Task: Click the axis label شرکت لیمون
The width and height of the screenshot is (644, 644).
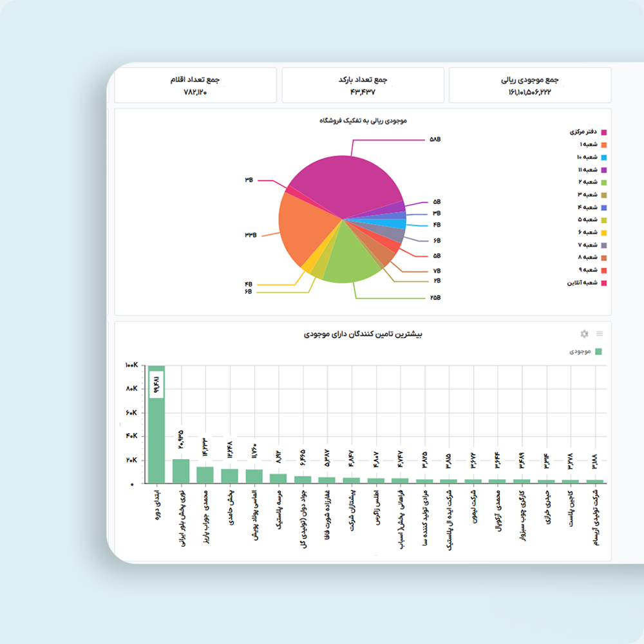Action: tap(473, 506)
